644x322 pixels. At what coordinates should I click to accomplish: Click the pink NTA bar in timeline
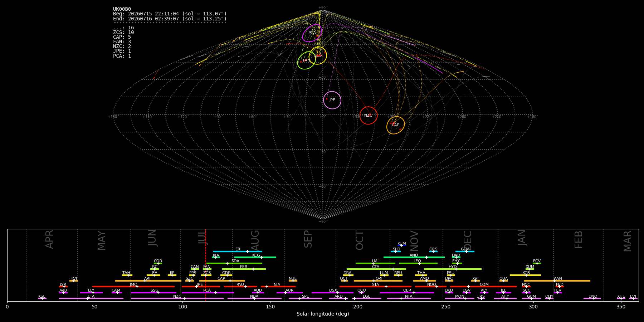409,298
